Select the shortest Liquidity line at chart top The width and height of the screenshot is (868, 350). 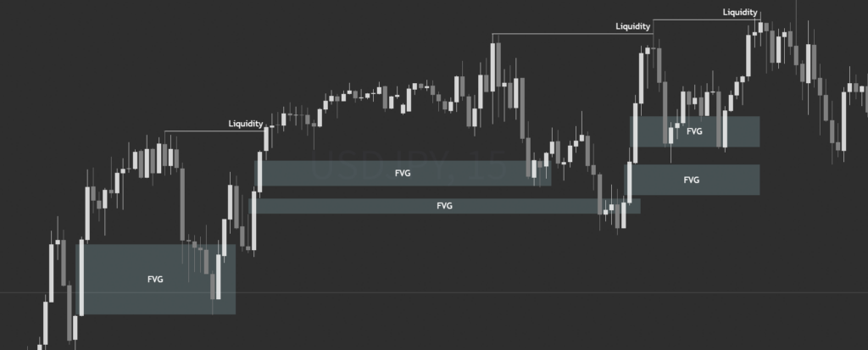[706, 20]
